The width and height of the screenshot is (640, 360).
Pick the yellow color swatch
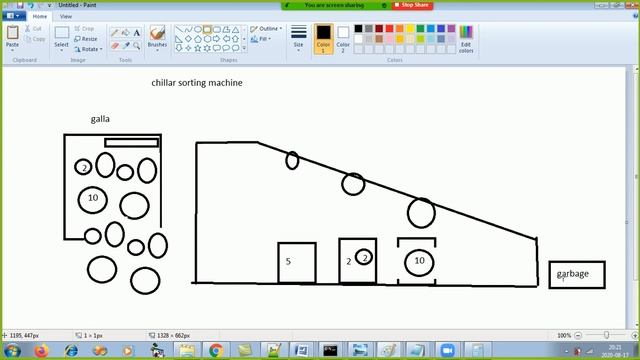point(410,28)
